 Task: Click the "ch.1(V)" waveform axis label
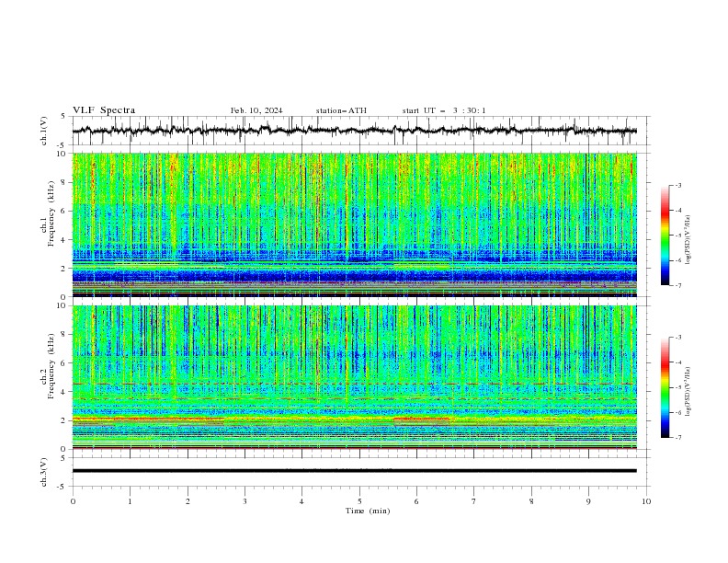44,131
